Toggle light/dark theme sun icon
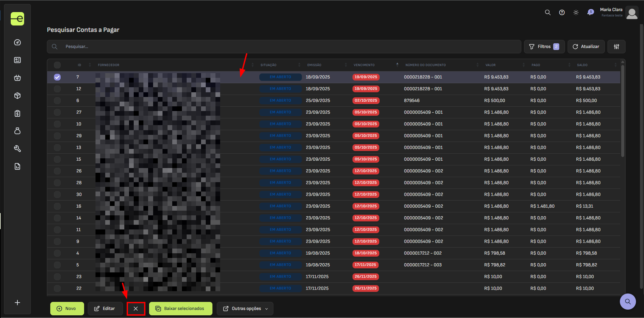Screen dimensions: 644x318 [576, 12]
